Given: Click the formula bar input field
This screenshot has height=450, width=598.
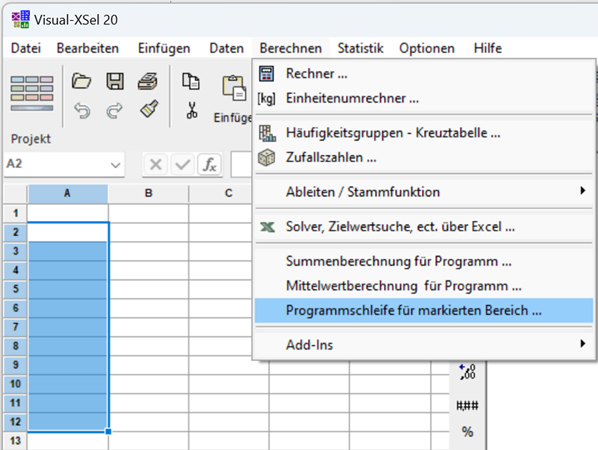Looking at the screenshot, I should pyautogui.click(x=241, y=165).
